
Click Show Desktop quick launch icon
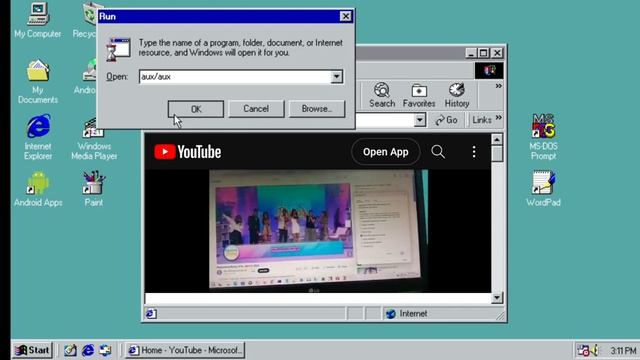tap(70, 350)
